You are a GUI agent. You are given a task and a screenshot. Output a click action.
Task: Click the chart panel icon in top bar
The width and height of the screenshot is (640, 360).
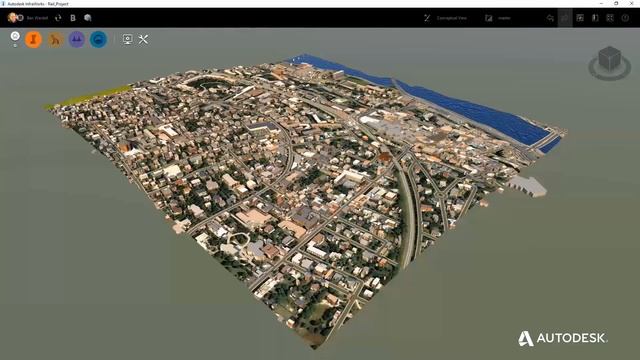tap(580, 18)
